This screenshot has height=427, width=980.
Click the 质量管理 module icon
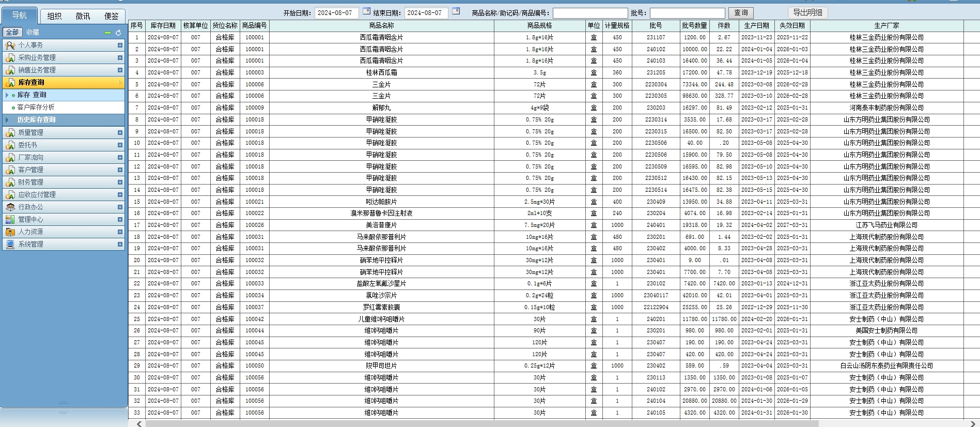pos(10,133)
